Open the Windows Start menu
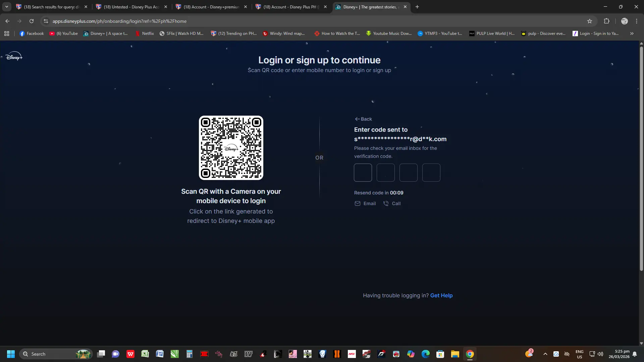The height and width of the screenshot is (362, 644). [x=11, y=354]
